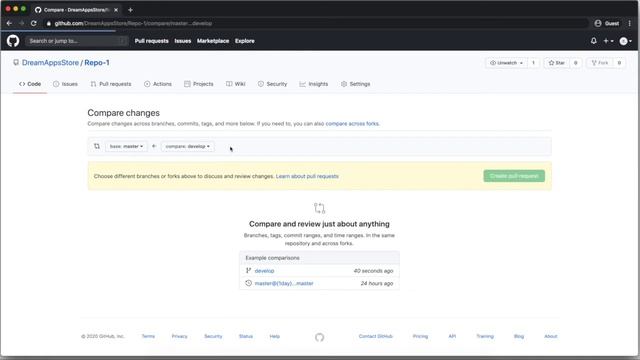Switch to the repository Issues tab
Viewport: 640px width, 360px height.
click(65, 84)
